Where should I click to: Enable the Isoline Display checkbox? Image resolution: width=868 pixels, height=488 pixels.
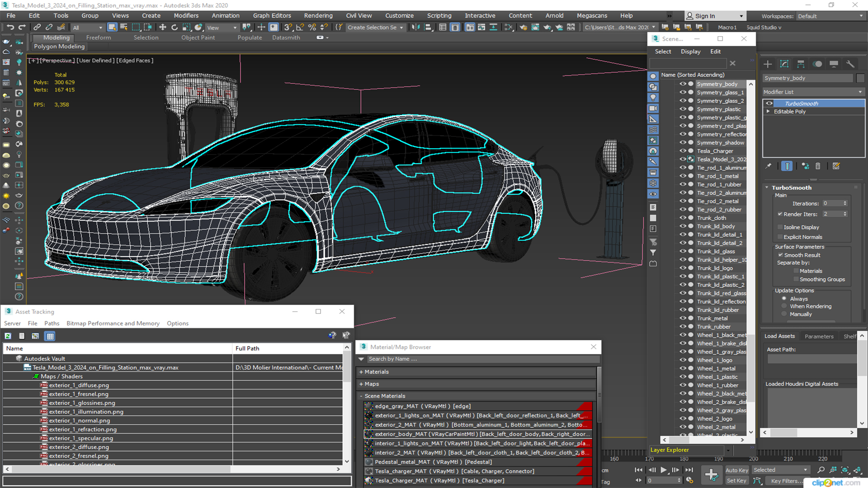click(780, 227)
